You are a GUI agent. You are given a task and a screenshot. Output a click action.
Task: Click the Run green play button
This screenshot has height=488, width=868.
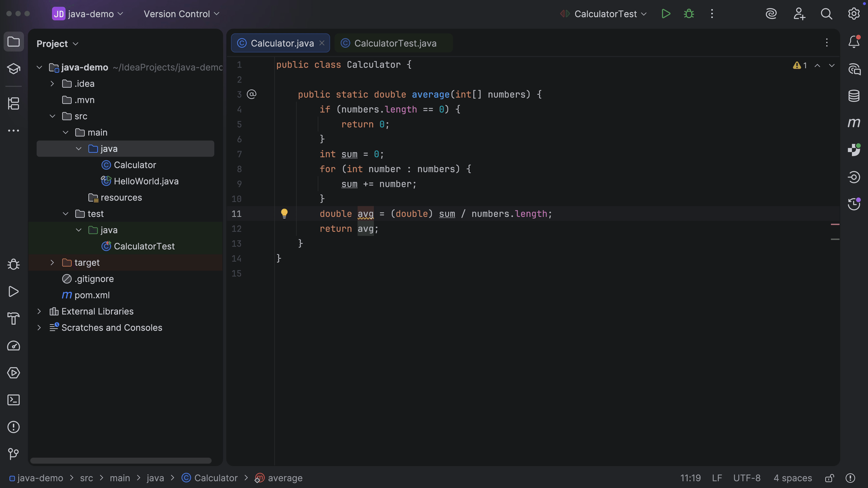click(666, 14)
